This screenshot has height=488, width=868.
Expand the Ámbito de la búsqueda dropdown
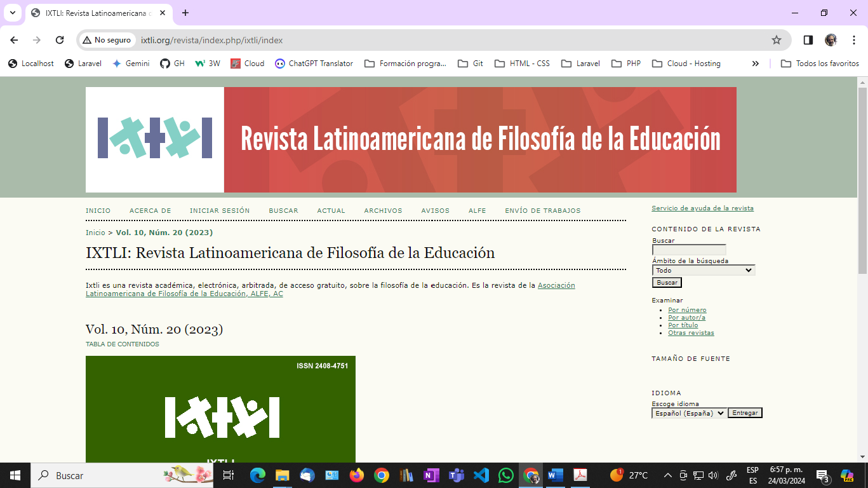tap(704, 270)
